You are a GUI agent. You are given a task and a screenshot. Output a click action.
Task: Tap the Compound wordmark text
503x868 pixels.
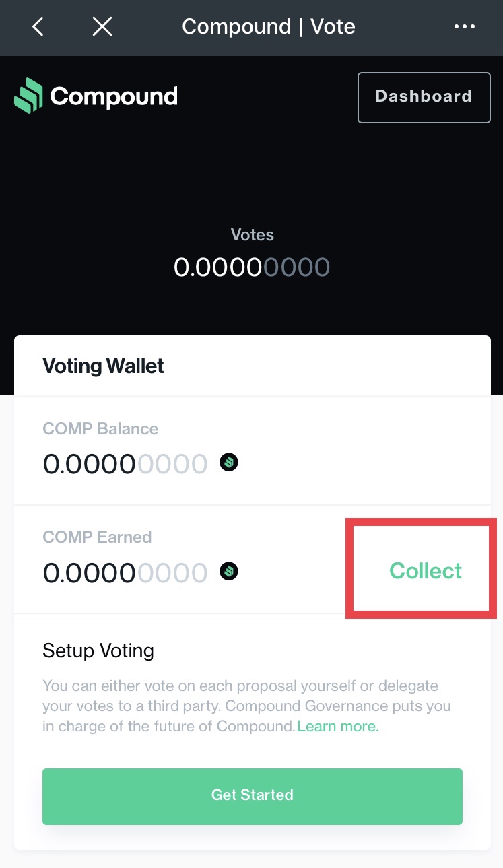pos(114,96)
